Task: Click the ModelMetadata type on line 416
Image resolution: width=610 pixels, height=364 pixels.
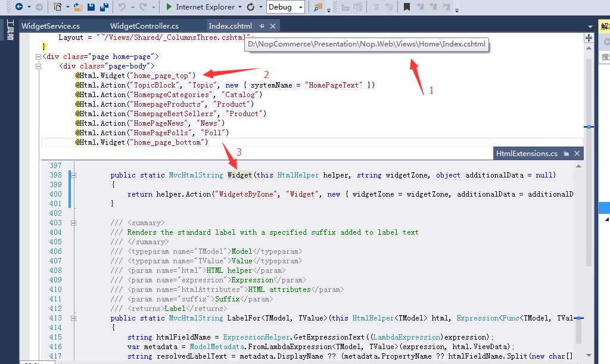Action: [x=217, y=347]
